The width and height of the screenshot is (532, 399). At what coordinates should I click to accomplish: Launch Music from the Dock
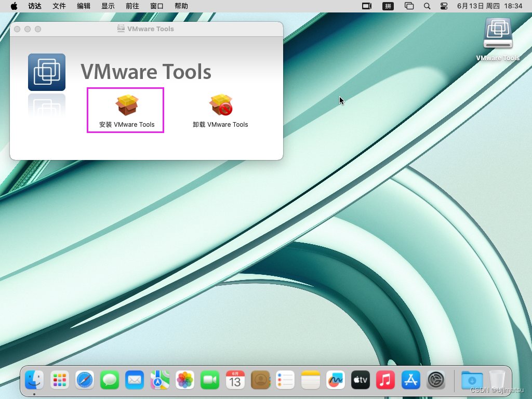[386, 379]
